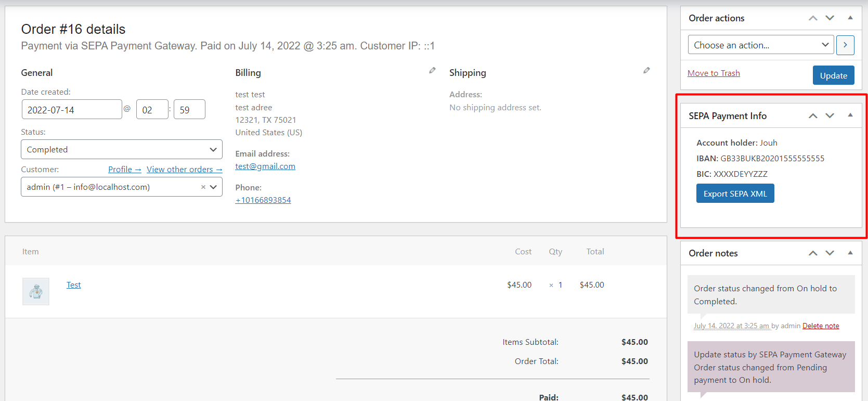Collapse the SEPA Payment Info panel
Screen dimensions: 868x401
click(x=850, y=115)
